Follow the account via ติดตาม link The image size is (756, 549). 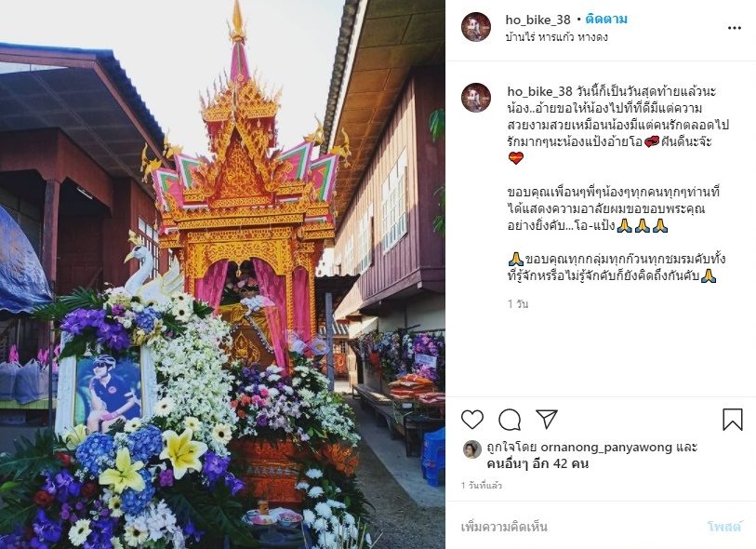[606, 20]
